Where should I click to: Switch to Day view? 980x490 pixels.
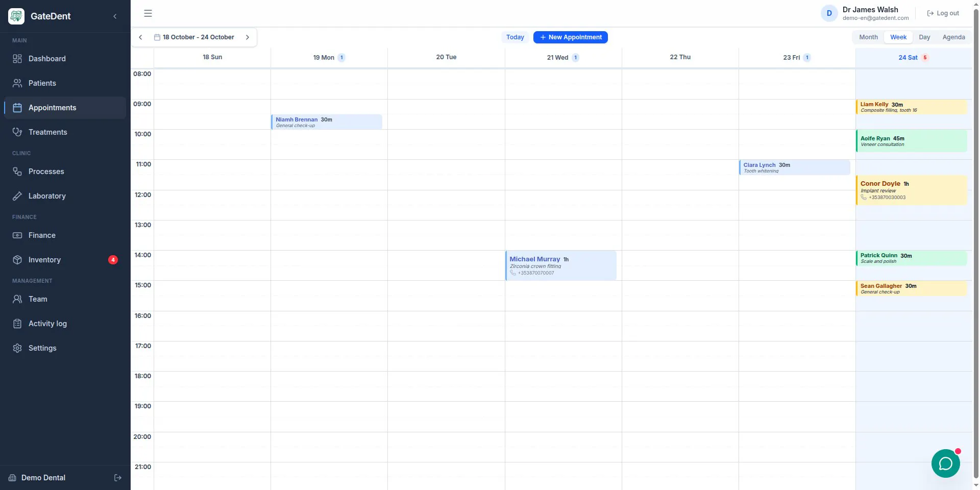click(924, 37)
